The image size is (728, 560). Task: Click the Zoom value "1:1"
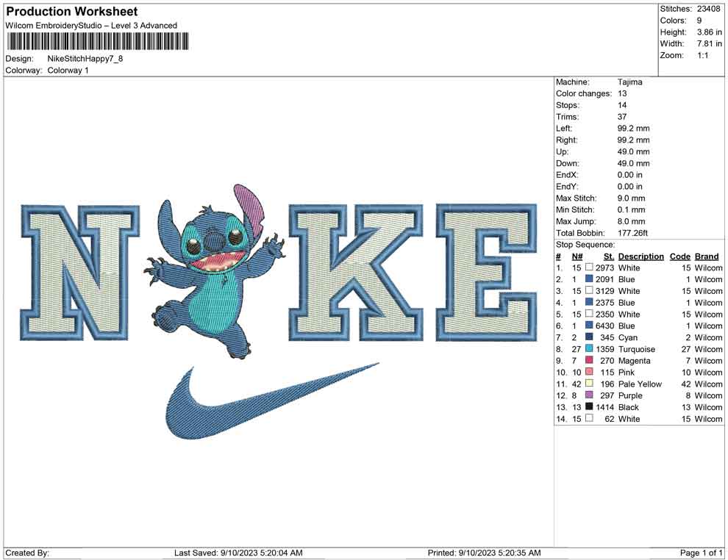click(x=703, y=55)
